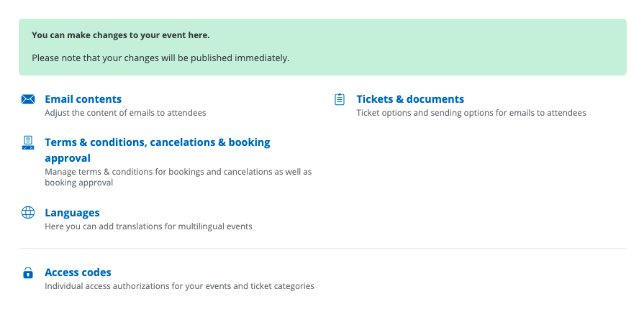Click the empty right side of green banner
Screen dimensions: 644x312
[504, 47]
